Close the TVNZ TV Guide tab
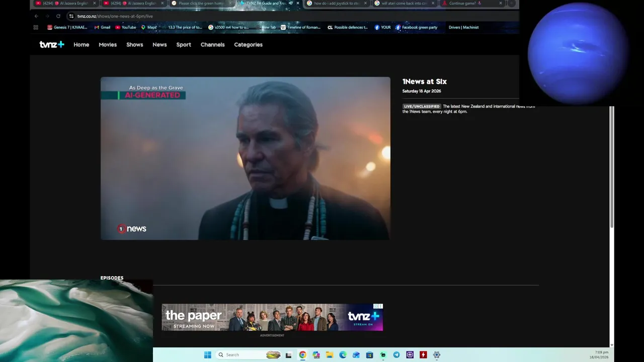Image resolution: width=644 pixels, height=362 pixels. (297, 3)
